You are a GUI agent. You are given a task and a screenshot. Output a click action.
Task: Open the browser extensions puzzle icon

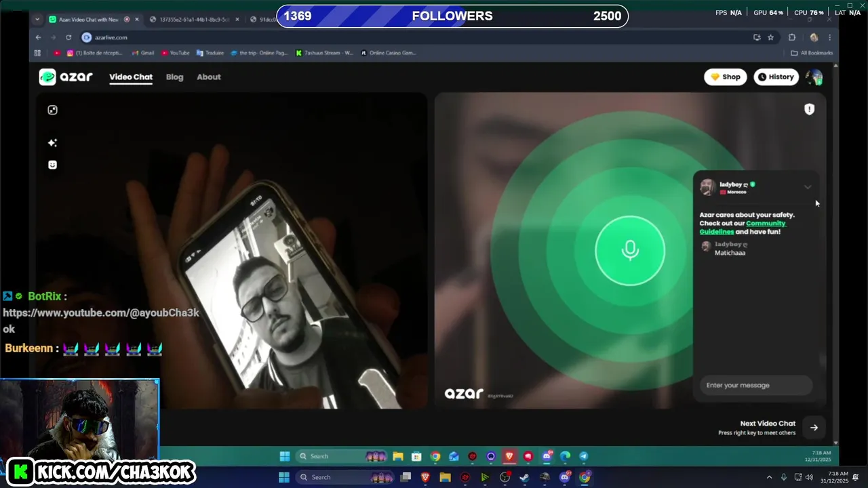pos(792,37)
